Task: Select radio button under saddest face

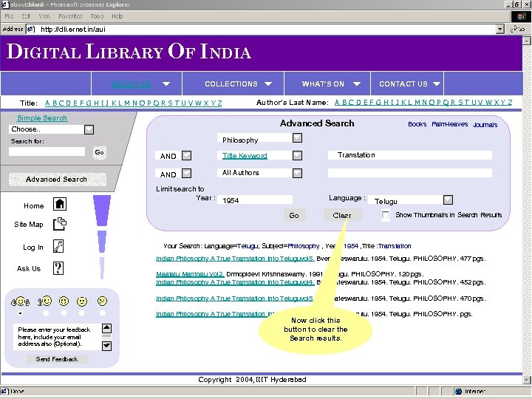Action: [x=102, y=313]
